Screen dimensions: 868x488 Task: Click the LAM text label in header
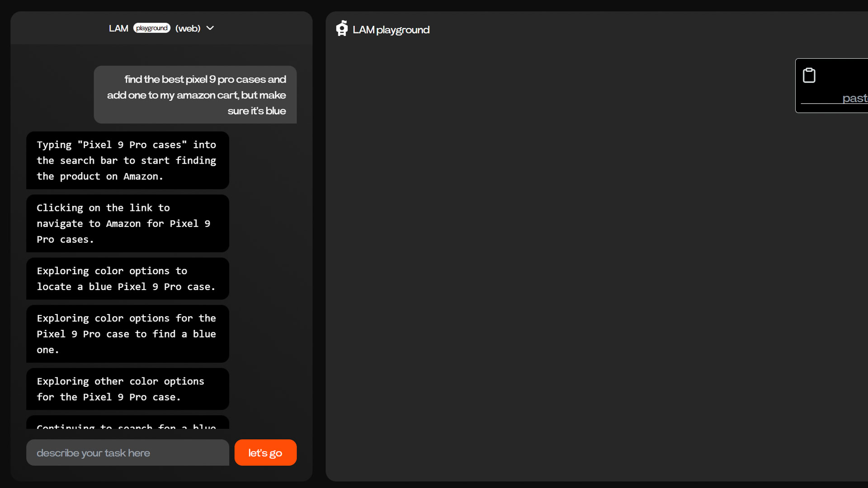(x=118, y=28)
